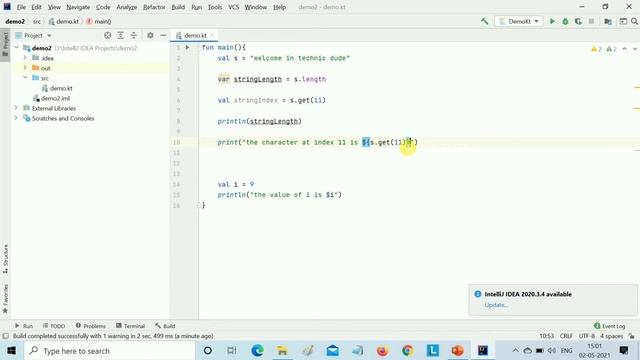Fold the main function in gutter
The image size is (640, 360).
click(x=199, y=48)
